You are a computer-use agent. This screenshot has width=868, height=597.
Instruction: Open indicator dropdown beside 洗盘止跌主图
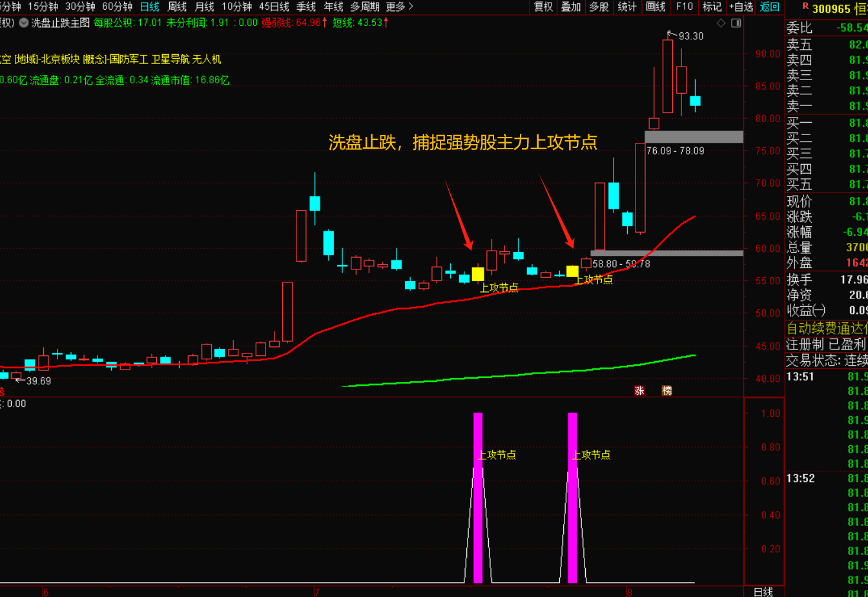click(24, 23)
